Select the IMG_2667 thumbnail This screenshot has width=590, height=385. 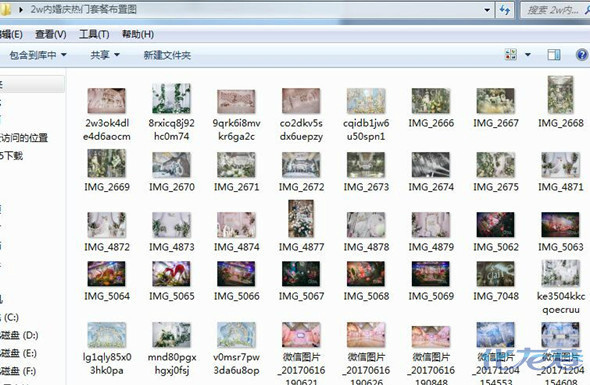pyautogui.click(x=496, y=101)
